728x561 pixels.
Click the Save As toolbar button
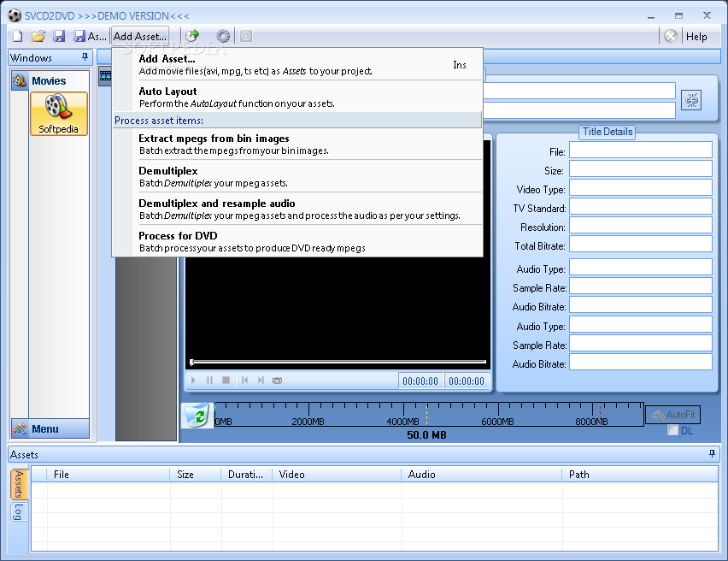click(x=90, y=36)
